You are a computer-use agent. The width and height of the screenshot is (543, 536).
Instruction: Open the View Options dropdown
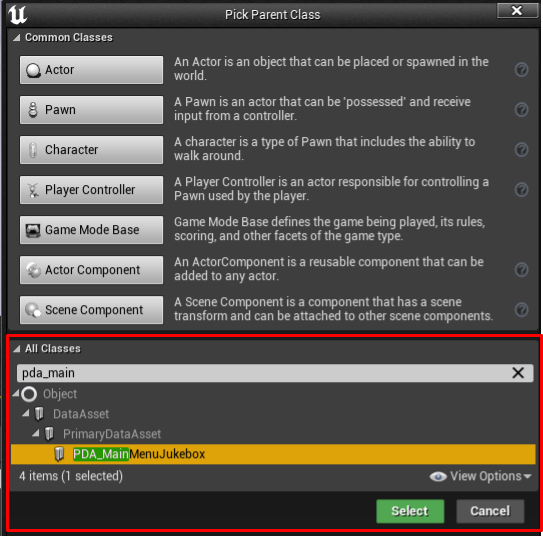pos(480,476)
